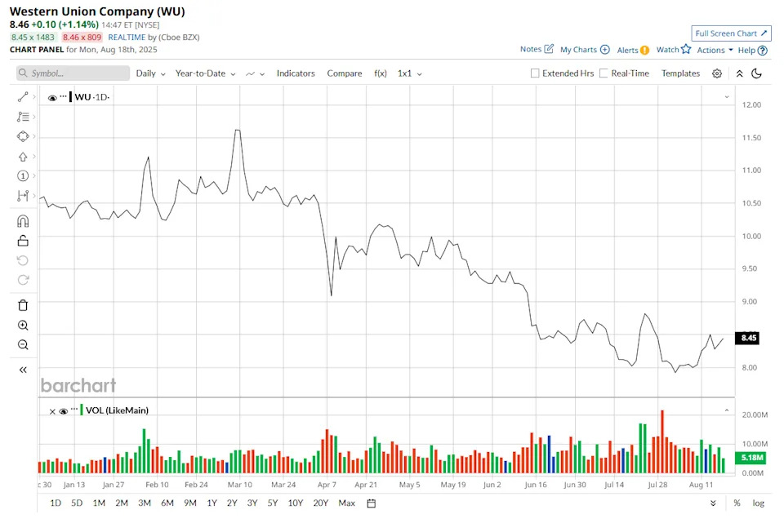Select the trend line drawing tool
Viewport: 784px width, 532px height.
pyautogui.click(x=23, y=97)
